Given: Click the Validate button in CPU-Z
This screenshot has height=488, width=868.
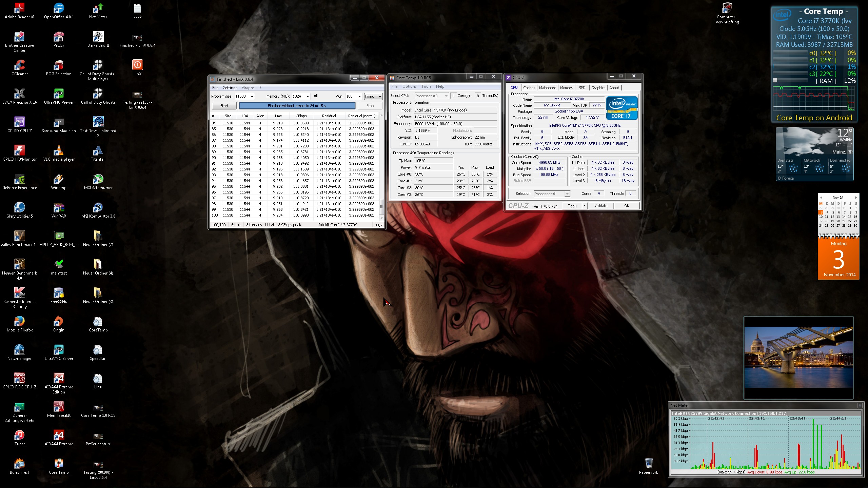Looking at the screenshot, I should point(601,206).
